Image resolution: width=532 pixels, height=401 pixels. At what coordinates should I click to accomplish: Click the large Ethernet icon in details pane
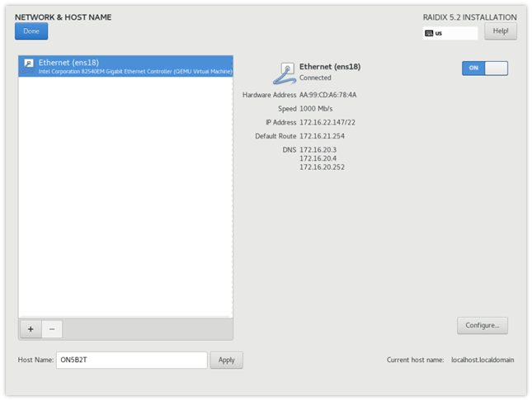(x=287, y=73)
